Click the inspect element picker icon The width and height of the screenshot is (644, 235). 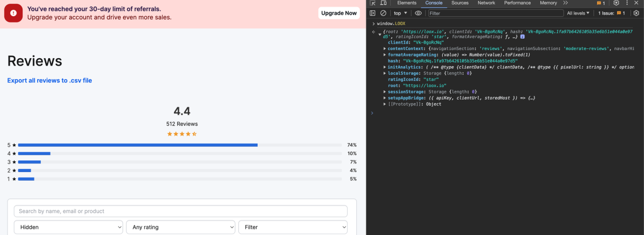coord(372,3)
